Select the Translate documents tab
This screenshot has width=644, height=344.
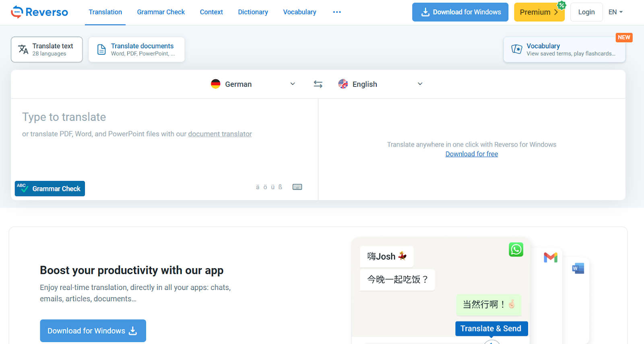136,50
